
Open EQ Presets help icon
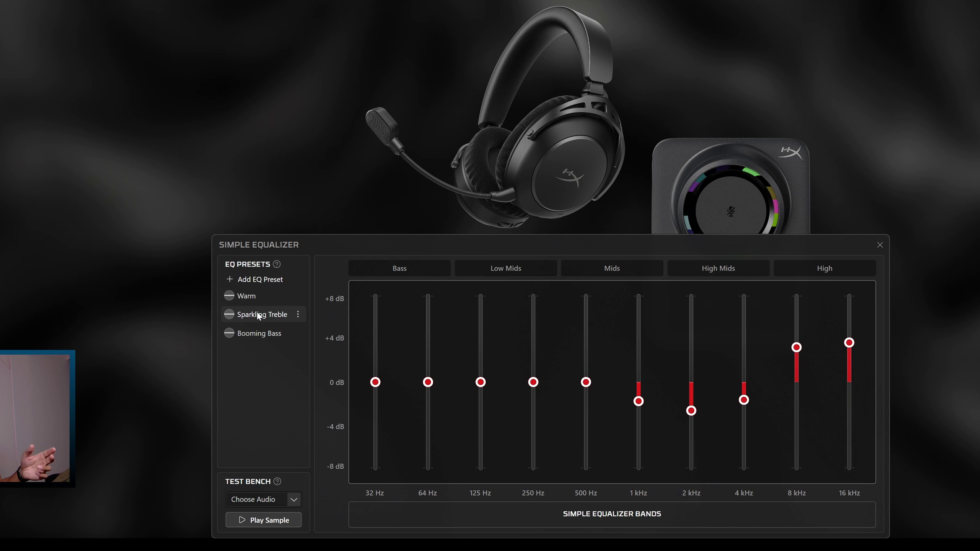click(277, 264)
